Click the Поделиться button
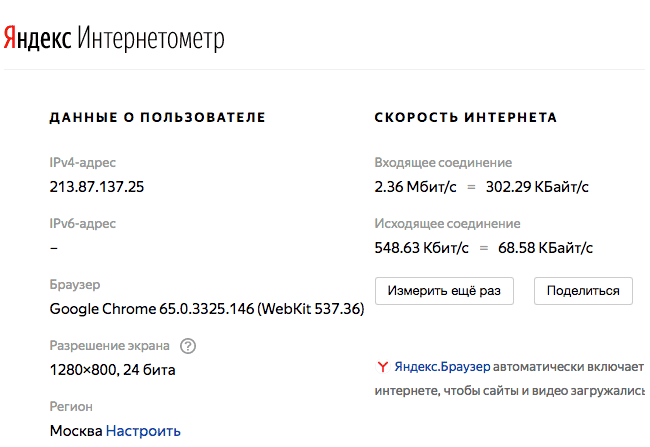 click(x=583, y=291)
